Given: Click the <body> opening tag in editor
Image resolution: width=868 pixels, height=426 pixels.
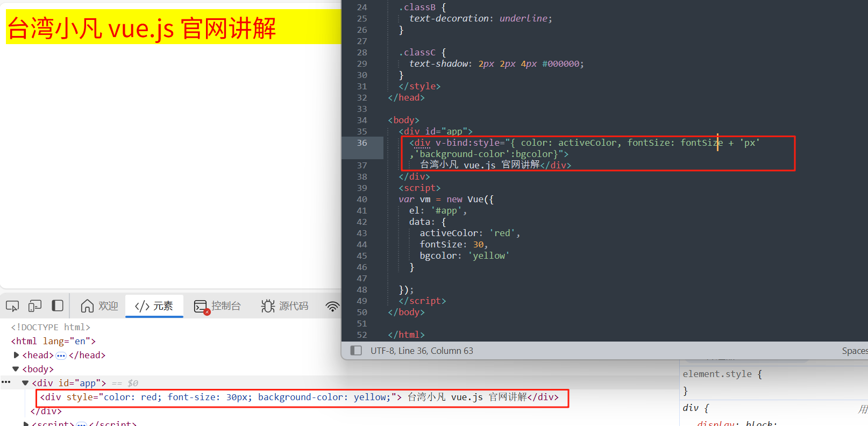Looking at the screenshot, I should tap(404, 120).
